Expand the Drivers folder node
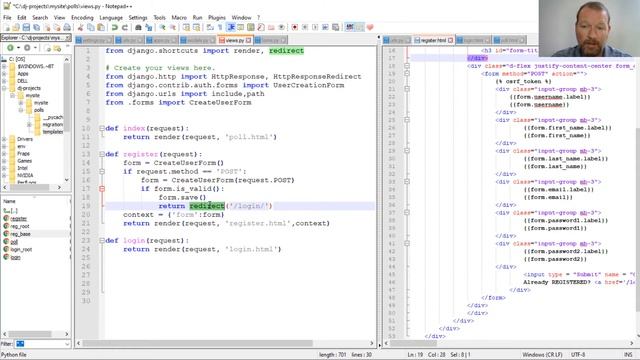This screenshot has height=360, width=640. tap(4, 139)
